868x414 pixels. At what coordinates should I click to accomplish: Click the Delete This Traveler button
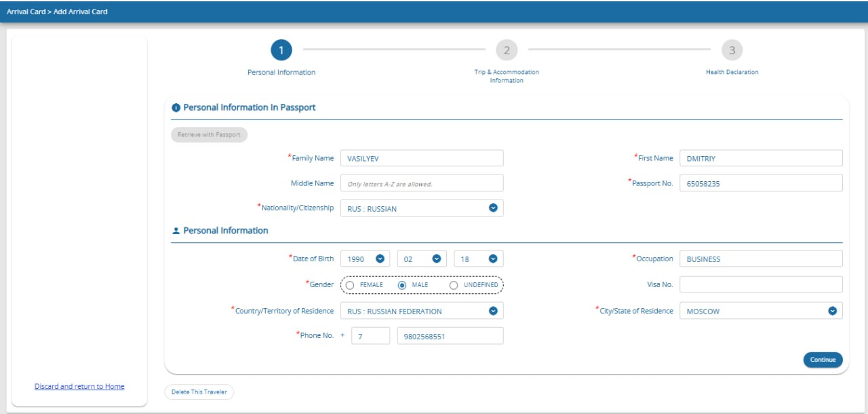pos(199,392)
